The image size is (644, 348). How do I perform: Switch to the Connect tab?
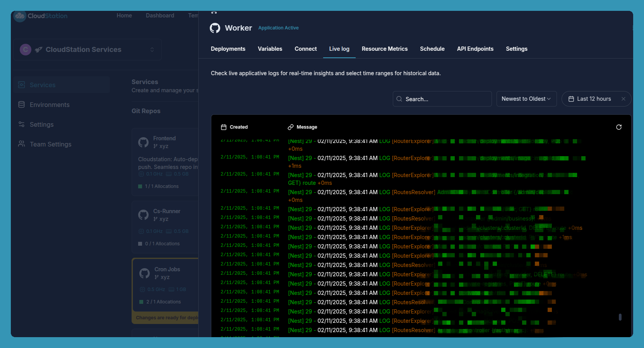coord(306,49)
